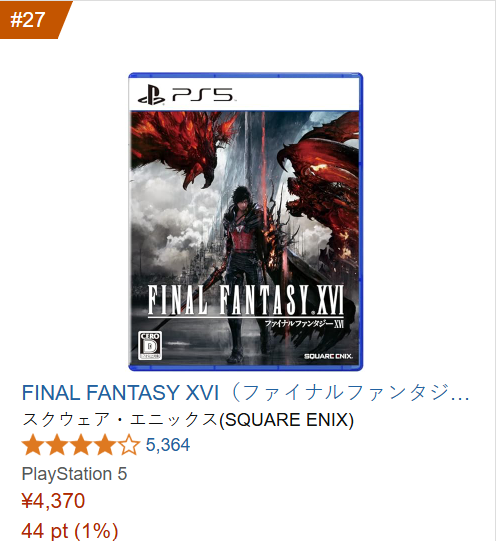Viewport: 498px width, 541px height.
Task: Click the #27 rank badge
Action: tap(31, 20)
